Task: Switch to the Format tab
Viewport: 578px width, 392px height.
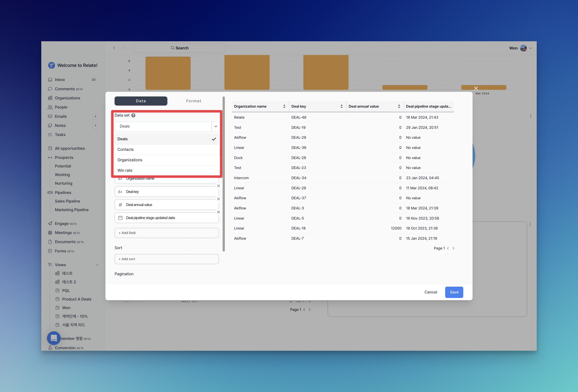Action: [x=194, y=101]
